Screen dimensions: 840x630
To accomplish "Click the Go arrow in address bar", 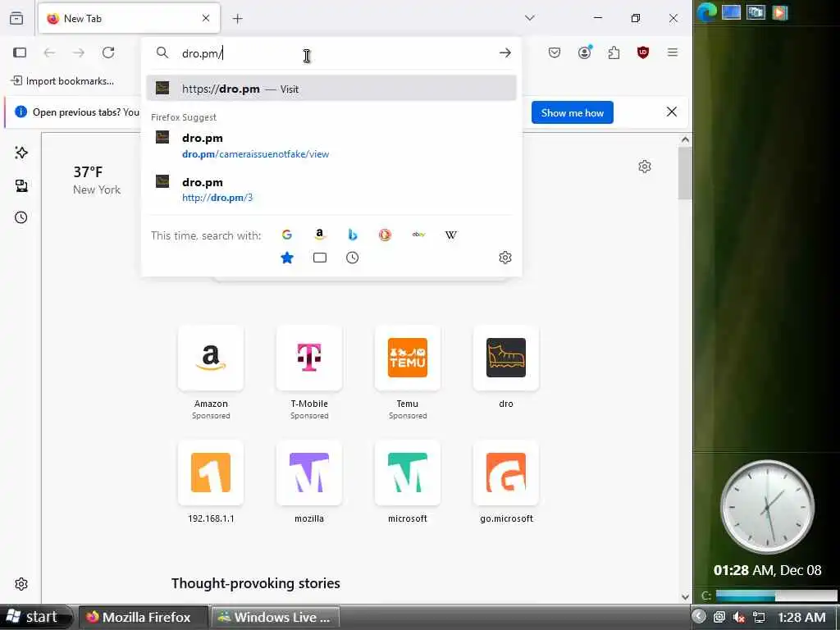I will [x=504, y=52].
